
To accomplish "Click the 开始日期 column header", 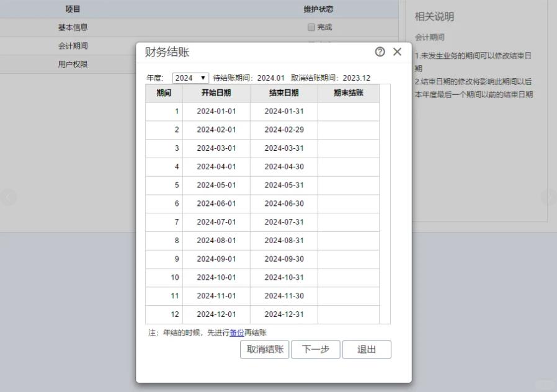I will [x=216, y=93].
